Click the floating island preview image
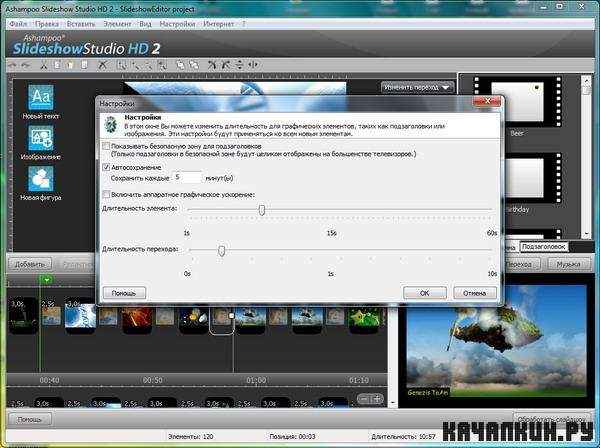600x448 pixels. click(496, 340)
